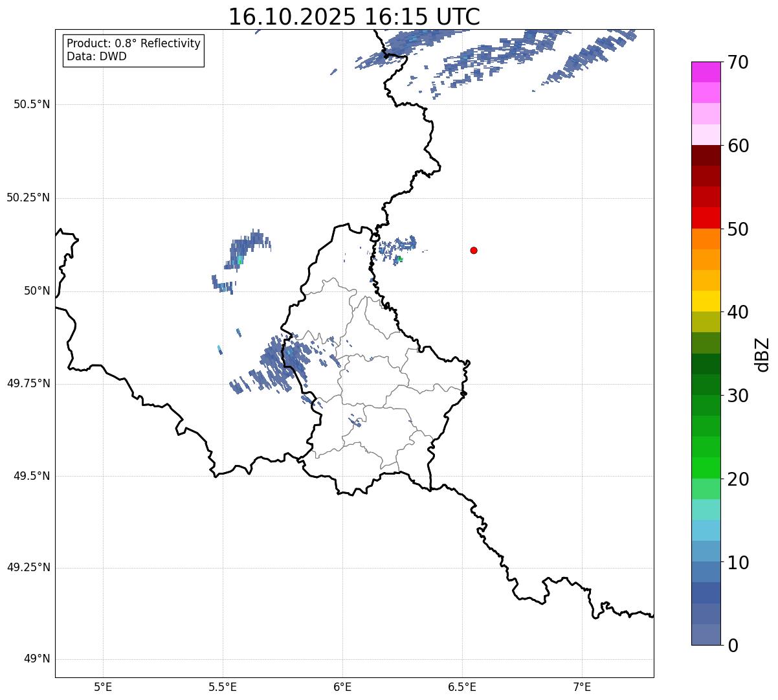Viewport: 778px width, 700px height.
Task: Click the radar echo cluster near 5.6°E 50.1°N
Action: [249, 250]
